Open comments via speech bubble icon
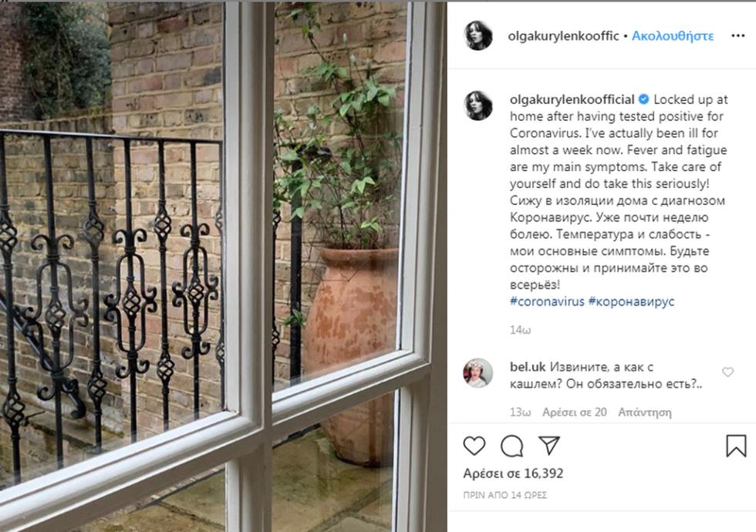Screen dimensions: 756x532 (x=511, y=446)
